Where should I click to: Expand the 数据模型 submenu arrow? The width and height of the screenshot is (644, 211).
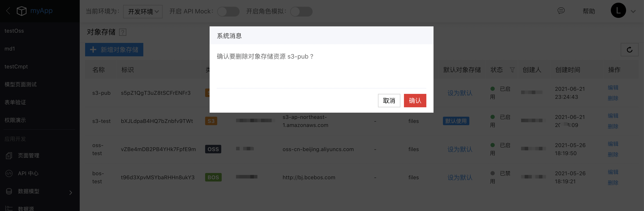71,192
